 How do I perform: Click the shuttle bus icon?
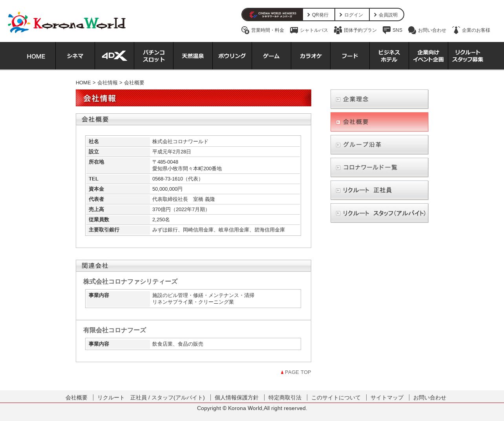coord(294,30)
